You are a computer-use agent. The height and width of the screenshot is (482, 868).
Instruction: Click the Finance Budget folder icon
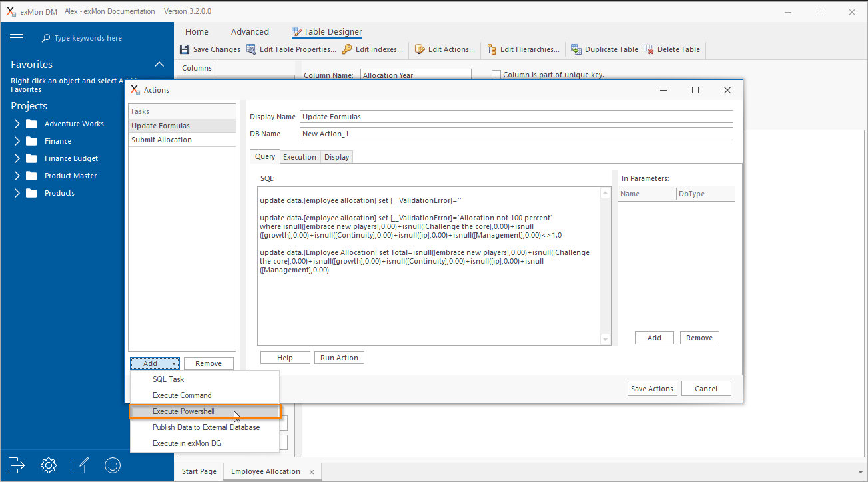31,158
